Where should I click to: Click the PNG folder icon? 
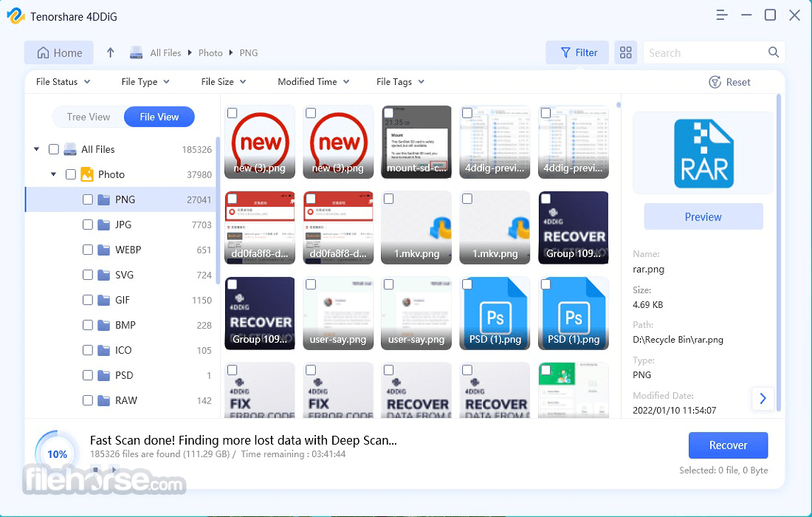tap(104, 199)
